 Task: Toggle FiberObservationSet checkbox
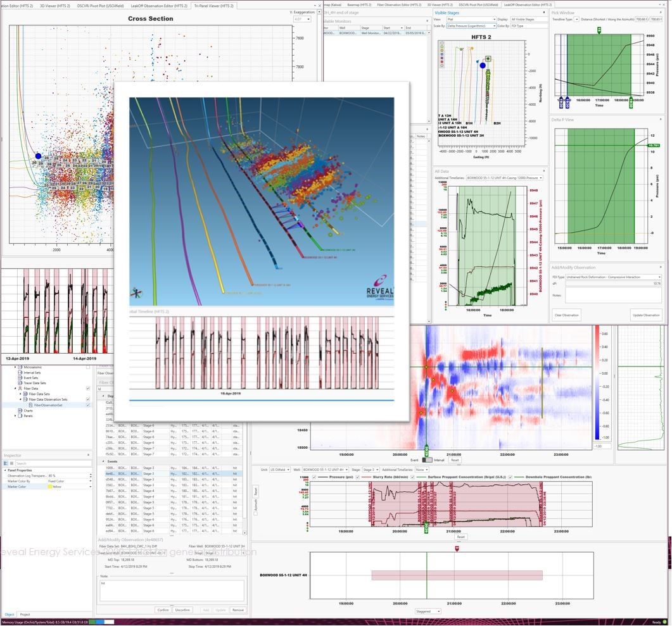88,405
